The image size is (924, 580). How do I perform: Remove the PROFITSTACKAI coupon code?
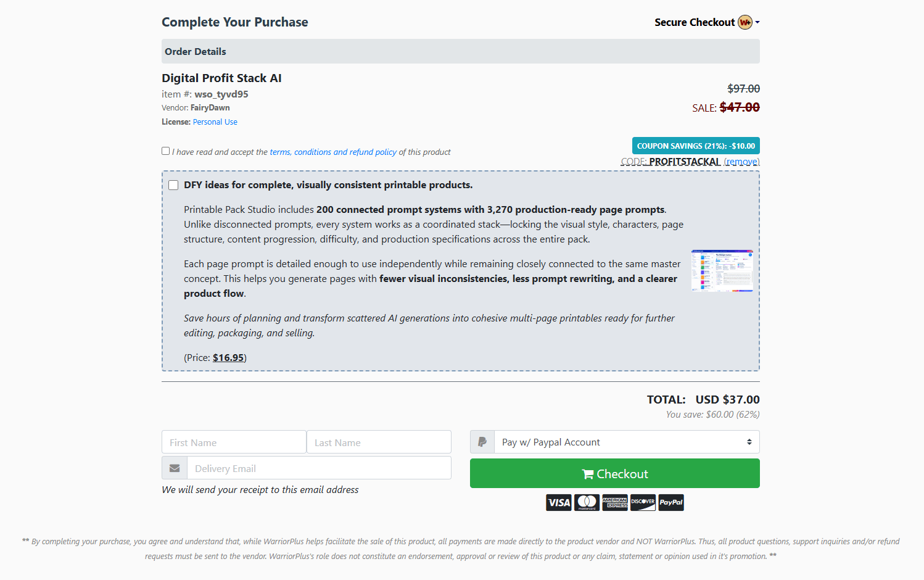coord(741,162)
